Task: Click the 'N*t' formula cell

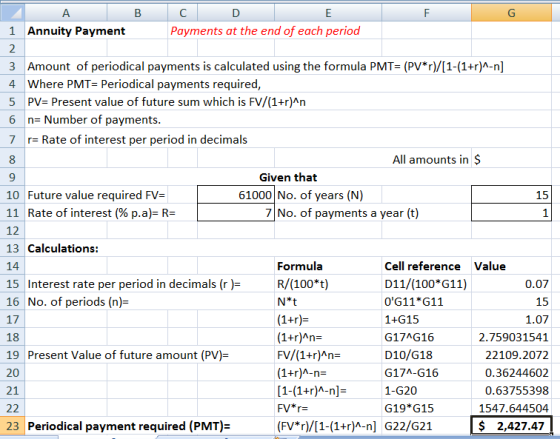Action: 328,302
